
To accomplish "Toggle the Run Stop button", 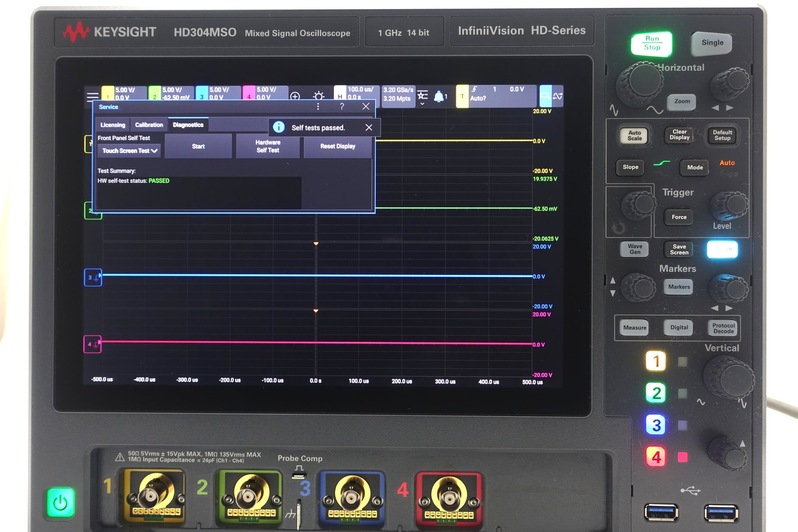I will 652,43.
